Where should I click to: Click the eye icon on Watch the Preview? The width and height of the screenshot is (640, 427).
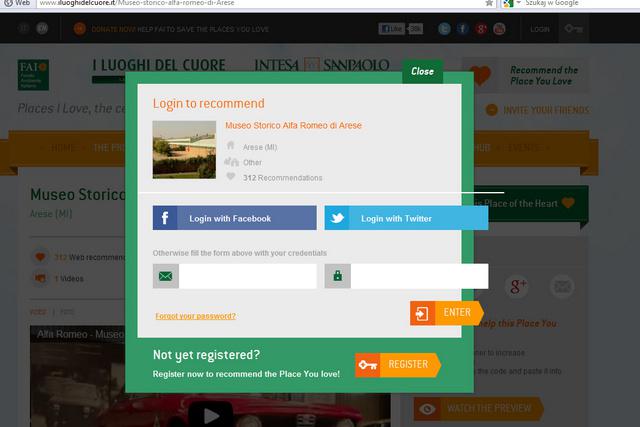click(427, 409)
